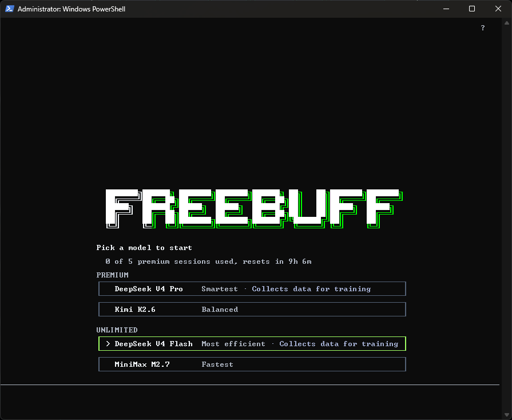Close the PowerShell window
512x420 pixels.
pos(498,9)
